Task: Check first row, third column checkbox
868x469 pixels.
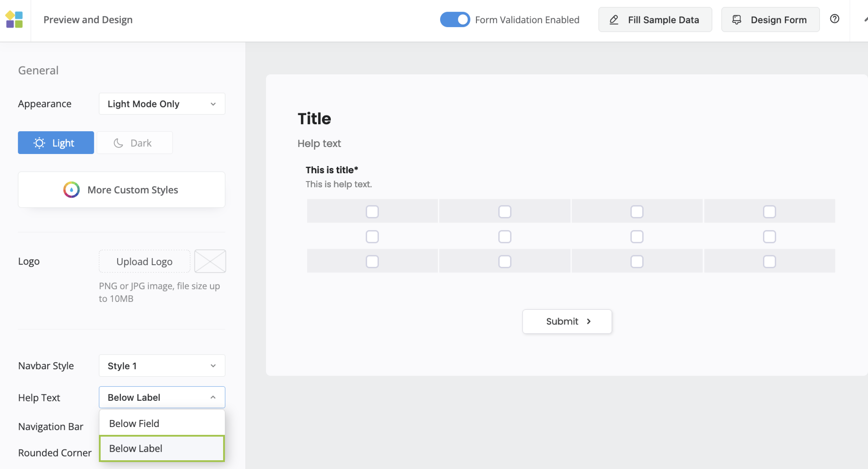Action: point(637,211)
